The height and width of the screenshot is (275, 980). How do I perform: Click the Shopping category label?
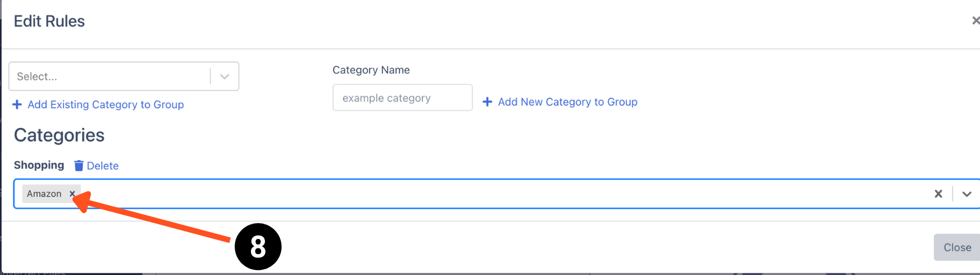coord(39,165)
